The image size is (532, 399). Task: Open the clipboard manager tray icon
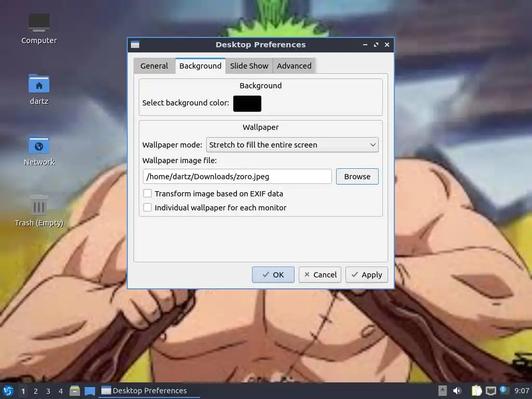[476, 391]
